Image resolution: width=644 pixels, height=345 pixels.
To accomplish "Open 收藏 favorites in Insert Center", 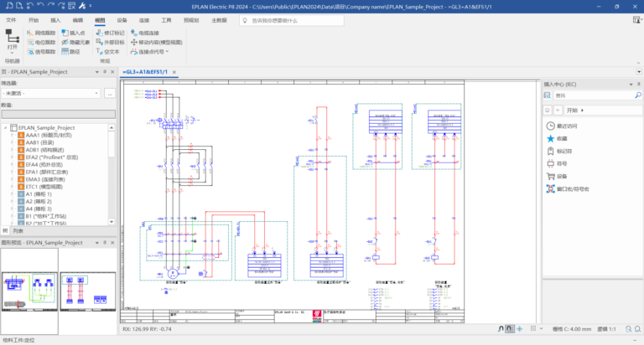I will (x=557, y=139).
